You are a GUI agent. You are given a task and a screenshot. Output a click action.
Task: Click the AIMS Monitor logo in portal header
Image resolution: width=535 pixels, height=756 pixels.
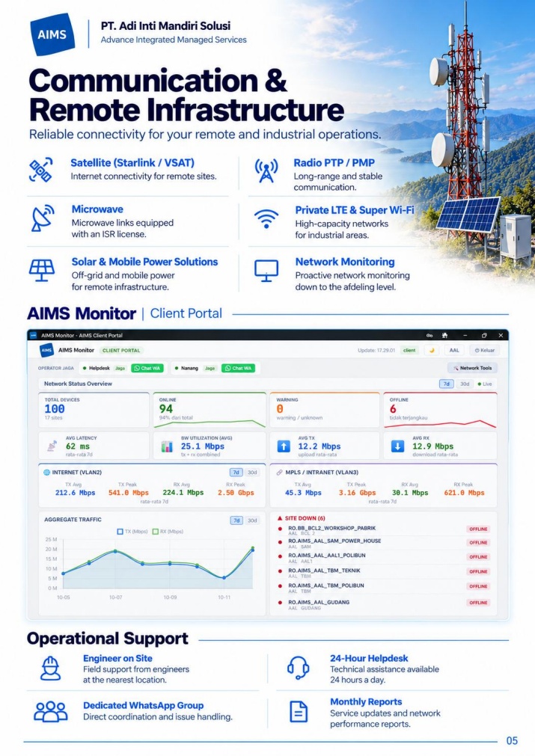tap(46, 351)
